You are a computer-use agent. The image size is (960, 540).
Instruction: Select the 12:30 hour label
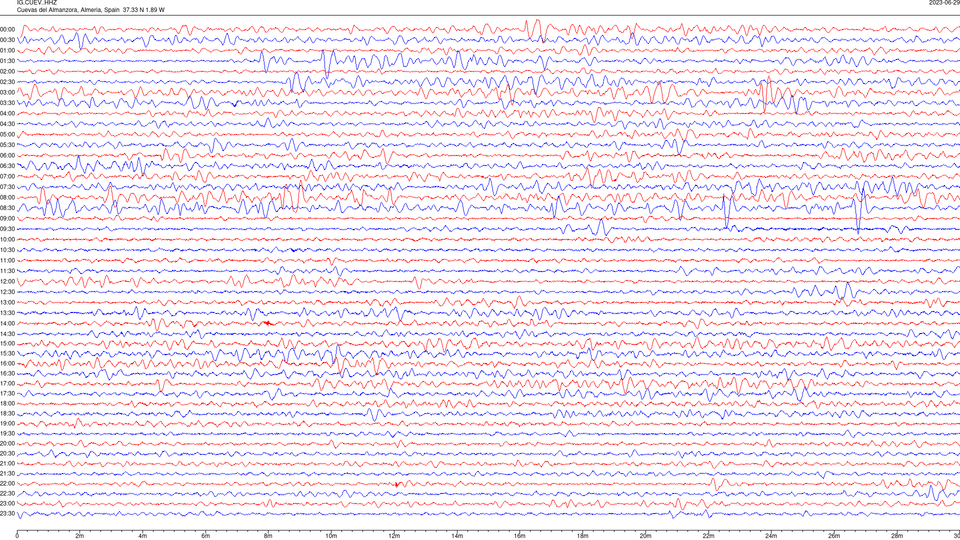[7, 291]
